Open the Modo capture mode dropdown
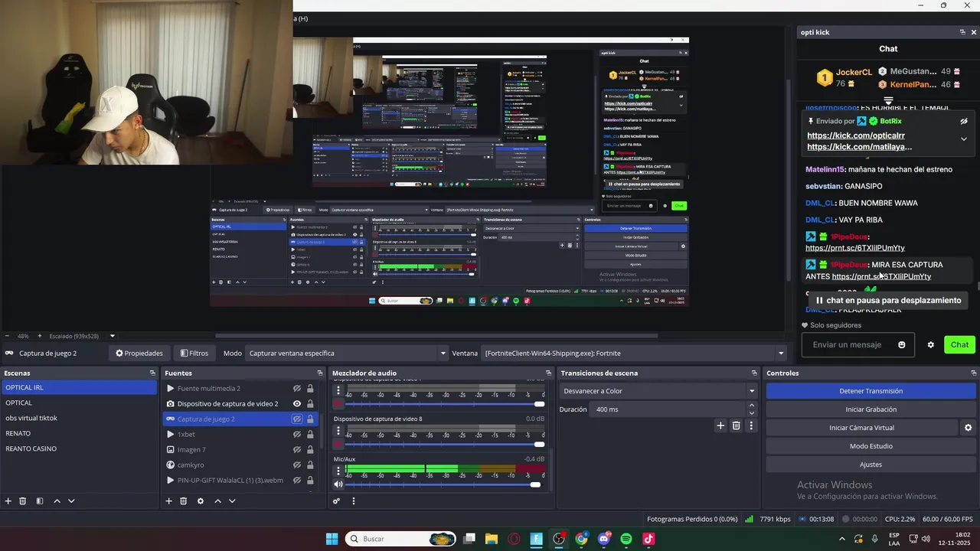 point(348,354)
